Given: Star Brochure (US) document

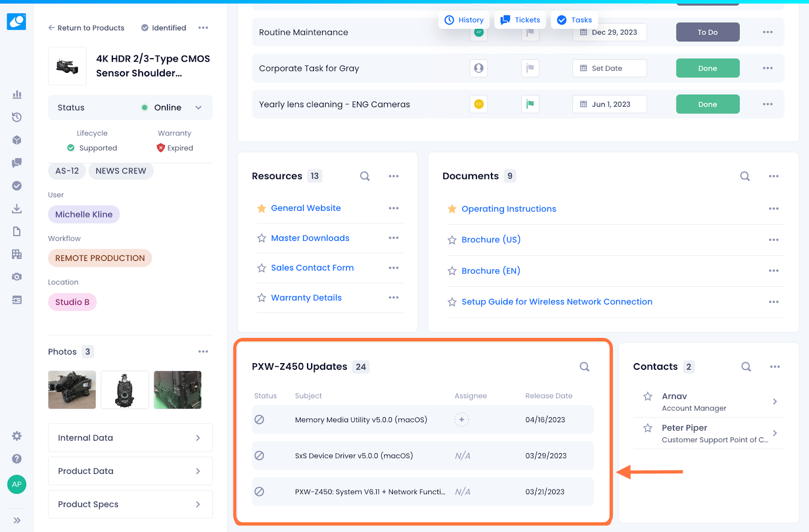Looking at the screenshot, I should click(452, 240).
